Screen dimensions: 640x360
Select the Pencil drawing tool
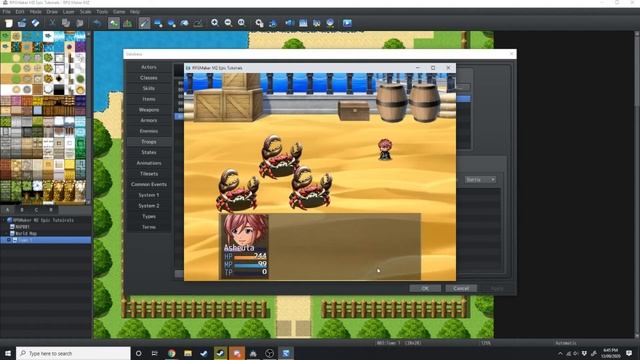pyautogui.click(x=144, y=23)
